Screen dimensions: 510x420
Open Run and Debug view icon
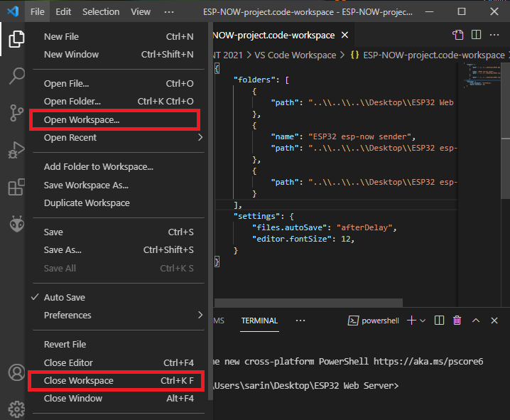pyautogui.click(x=16, y=150)
